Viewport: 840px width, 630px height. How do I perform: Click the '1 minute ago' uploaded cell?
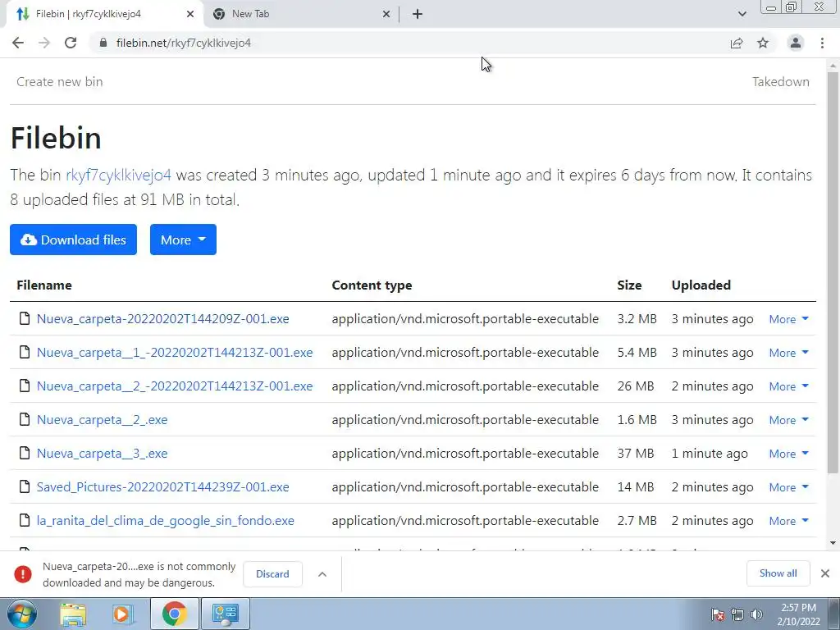point(710,453)
